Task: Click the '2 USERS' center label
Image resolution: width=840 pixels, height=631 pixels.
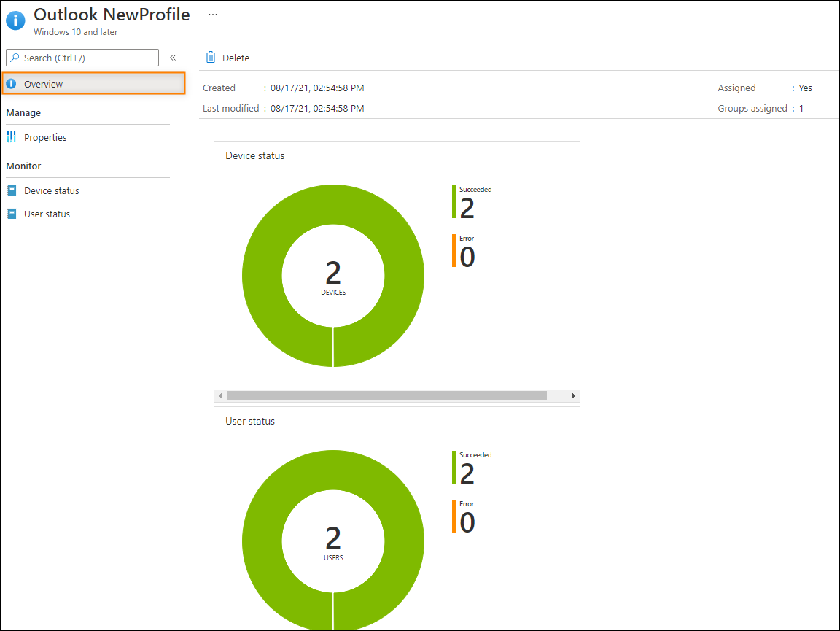Action: pos(333,543)
